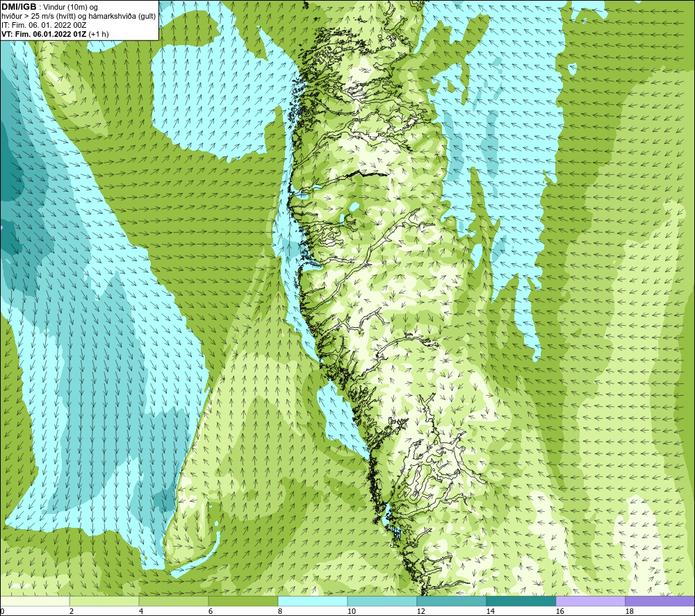
Task: Click the 6–8 m/s olive green legend swatch
Action: [x=243, y=601]
